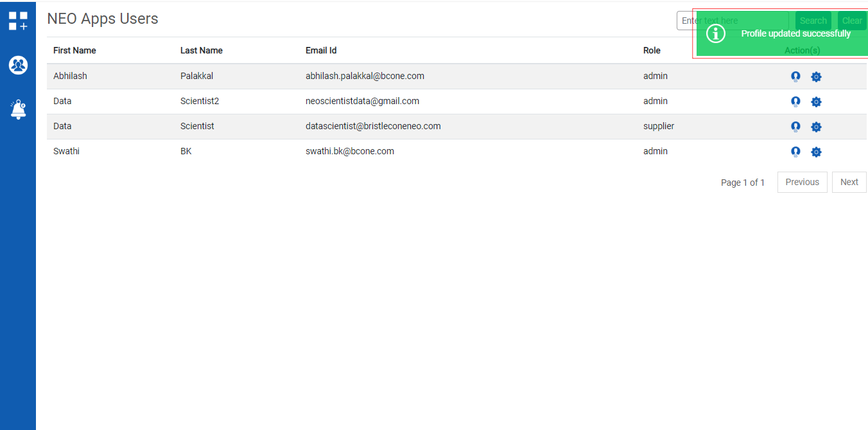Click the first name "Swathi"
This screenshot has height=430, width=868.
66,151
